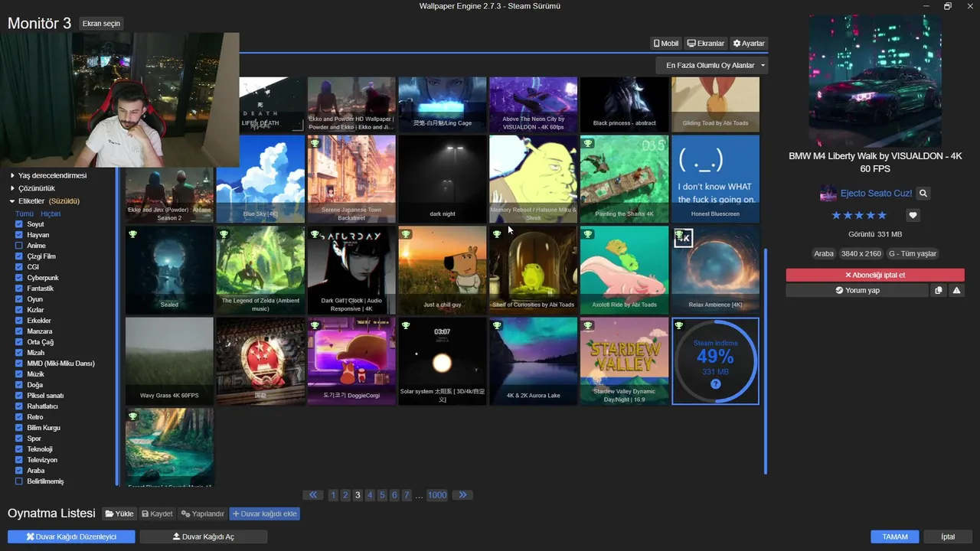The image size is (980, 551).
Task: Toggle the Fantastik tag checkbox
Action: tap(19, 289)
